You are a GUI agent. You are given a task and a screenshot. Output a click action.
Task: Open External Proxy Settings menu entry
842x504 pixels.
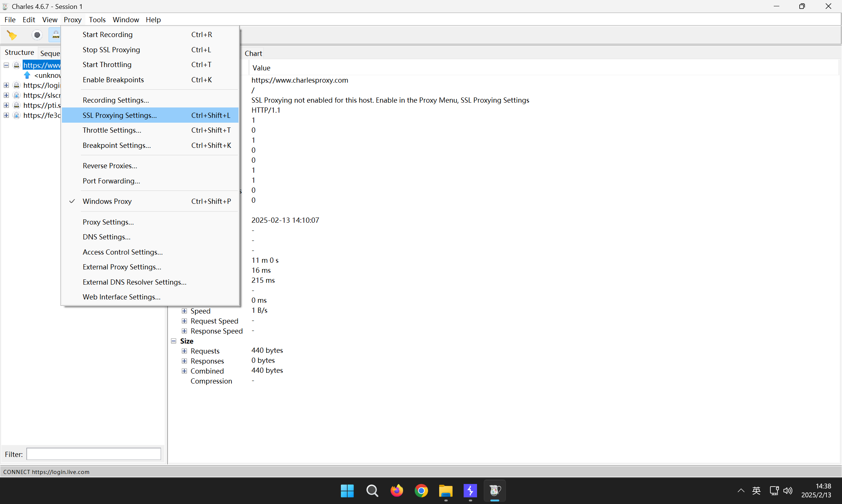tap(122, 267)
